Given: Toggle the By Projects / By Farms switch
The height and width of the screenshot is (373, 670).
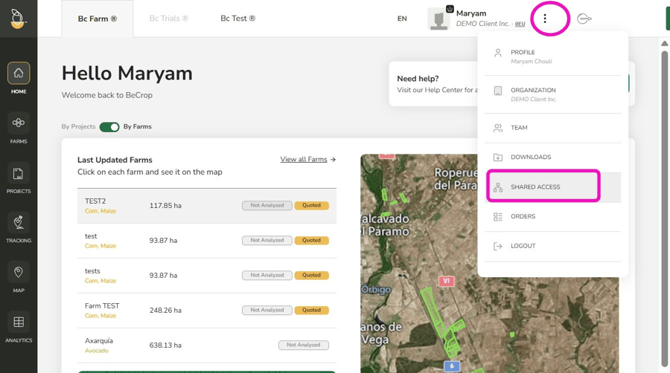Looking at the screenshot, I should point(109,127).
